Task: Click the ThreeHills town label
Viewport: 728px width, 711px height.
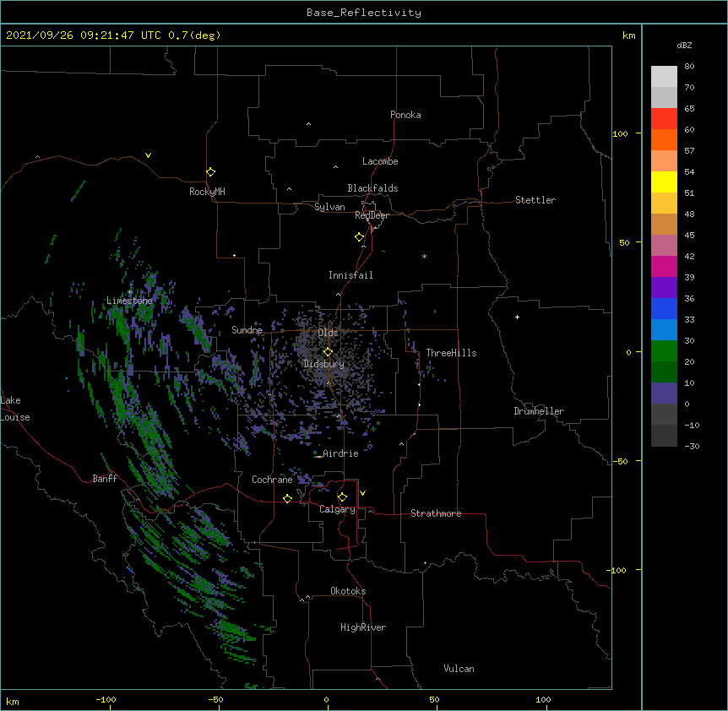Action: (451, 353)
